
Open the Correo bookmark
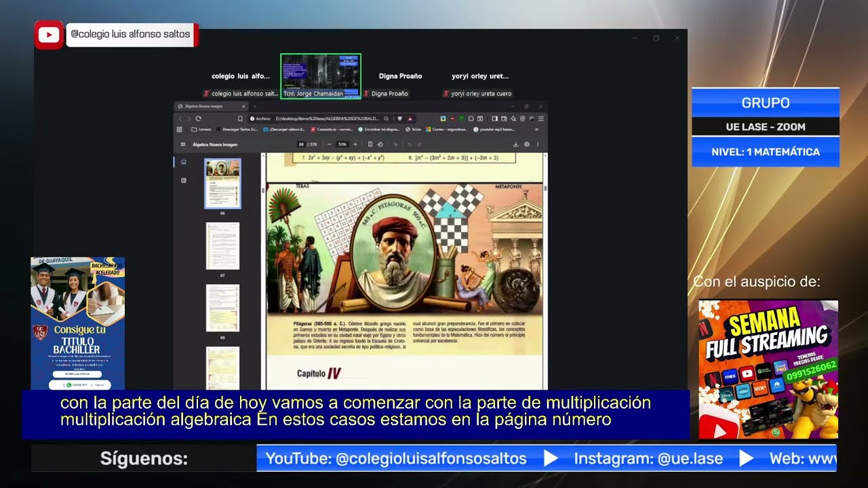447,129
